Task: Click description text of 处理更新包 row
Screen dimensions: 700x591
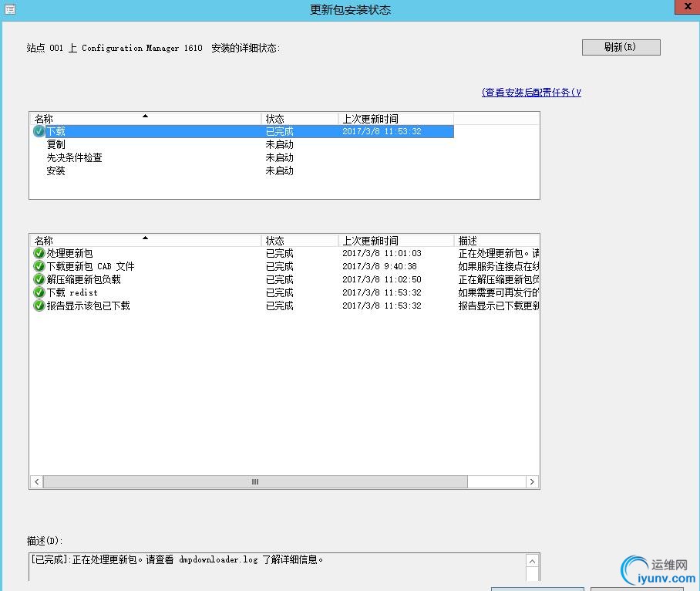Action: click(498, 253)
